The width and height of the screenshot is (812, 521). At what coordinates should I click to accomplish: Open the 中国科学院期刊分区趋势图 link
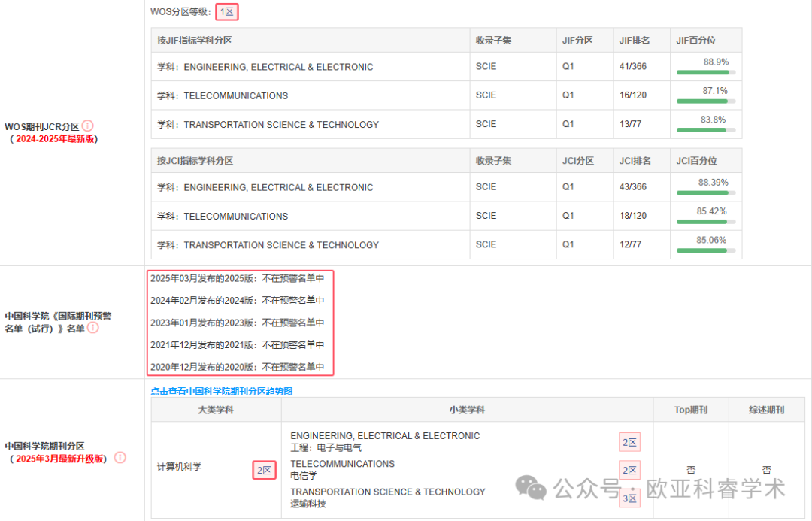click(x=223, y=391)
